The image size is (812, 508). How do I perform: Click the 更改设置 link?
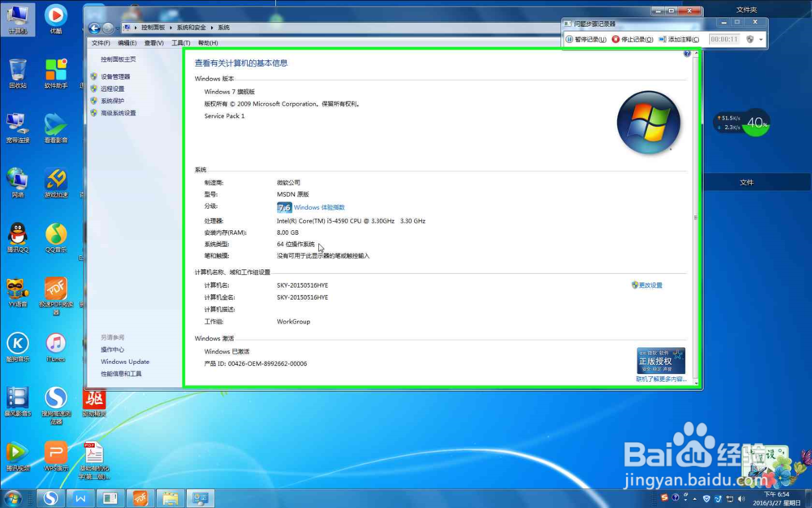point(650,285)
